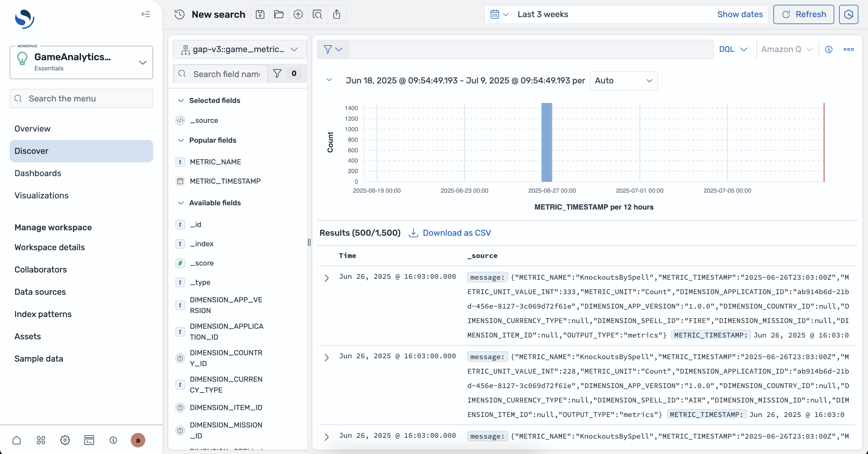
Task: Click the _source field code icon
Action: point(180,120)
